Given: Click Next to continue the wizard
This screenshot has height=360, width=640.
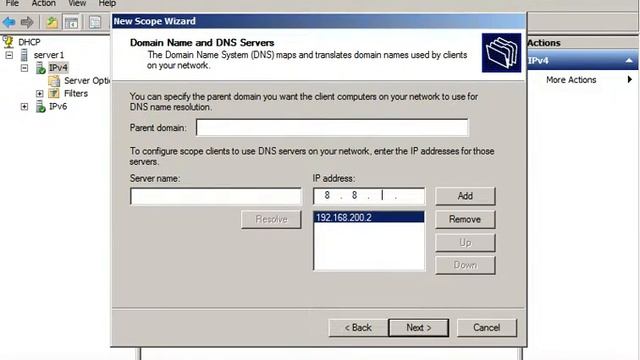Looking at the screenshot, I should 419,327.
